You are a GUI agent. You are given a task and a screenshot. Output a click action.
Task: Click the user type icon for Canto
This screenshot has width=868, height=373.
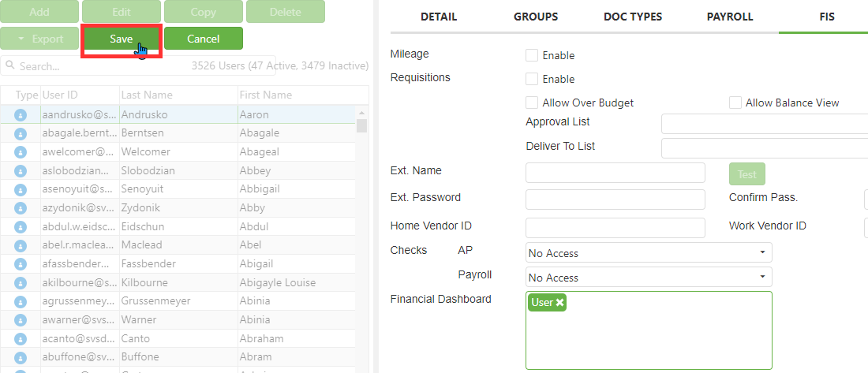21,338
